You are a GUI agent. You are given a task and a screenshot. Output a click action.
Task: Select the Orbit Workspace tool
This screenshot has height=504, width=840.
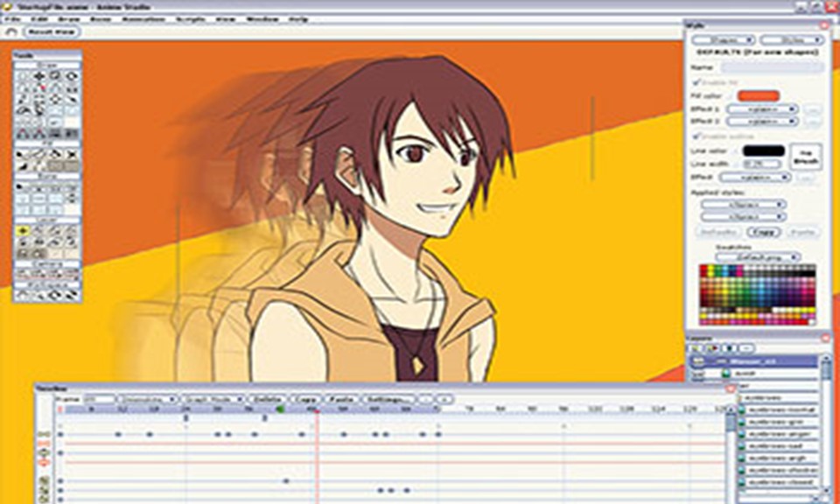click(x=72, y=294)
